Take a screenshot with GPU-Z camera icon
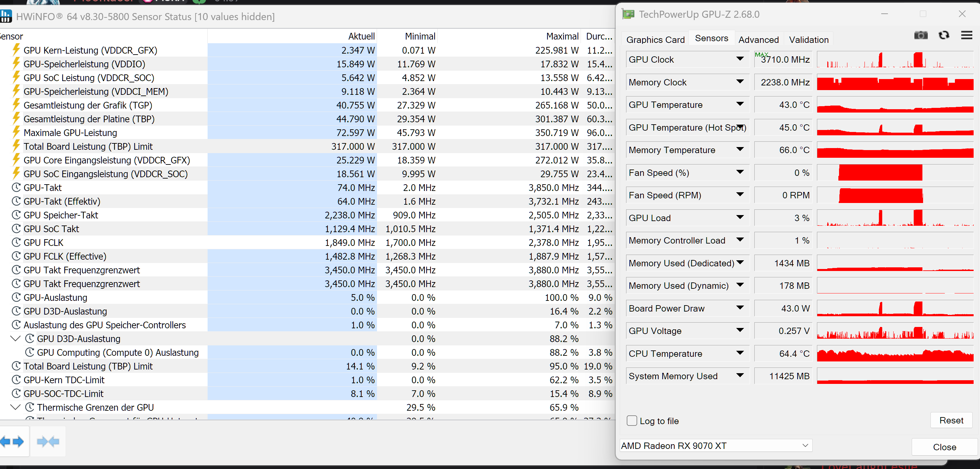980x469 pixels. [921, 35]
